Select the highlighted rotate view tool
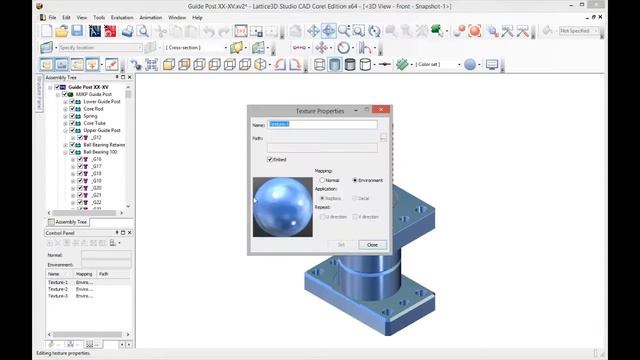 (x=329, y=31)
